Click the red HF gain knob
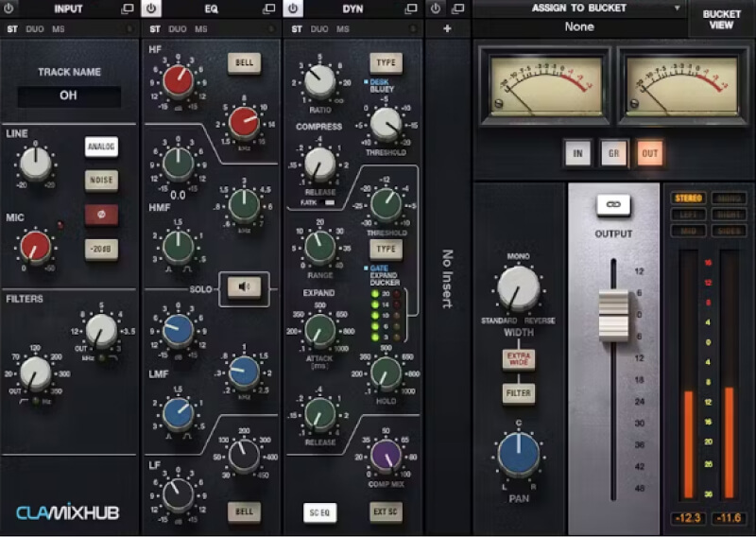The width and height of the screenshot is (756, 537). pos(178,80)
